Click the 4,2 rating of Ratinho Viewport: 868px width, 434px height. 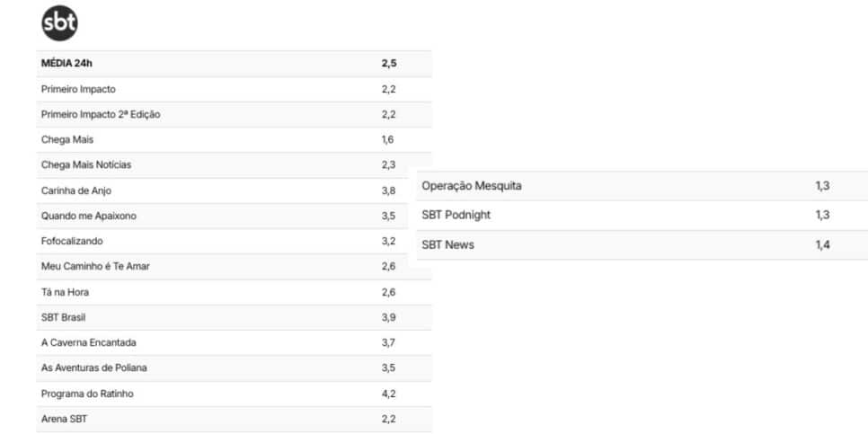pyautogui.click(x=388, y=394)
